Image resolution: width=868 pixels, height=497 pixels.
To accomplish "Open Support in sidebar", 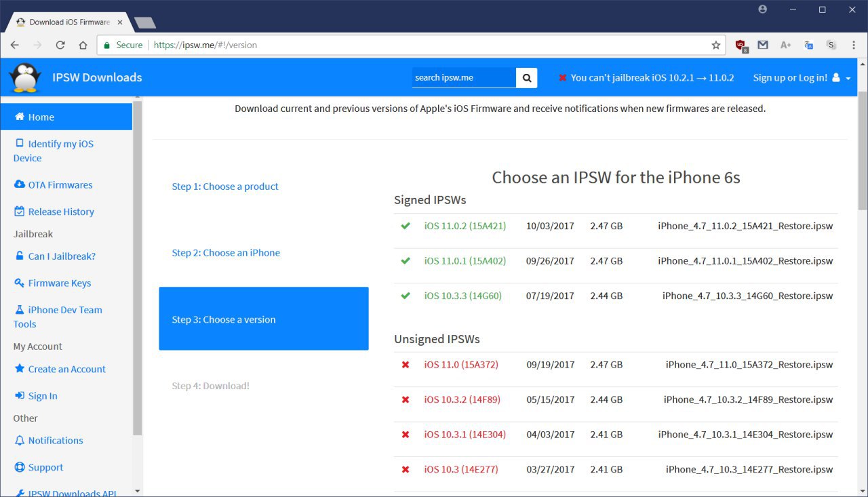I will (39, 467).
